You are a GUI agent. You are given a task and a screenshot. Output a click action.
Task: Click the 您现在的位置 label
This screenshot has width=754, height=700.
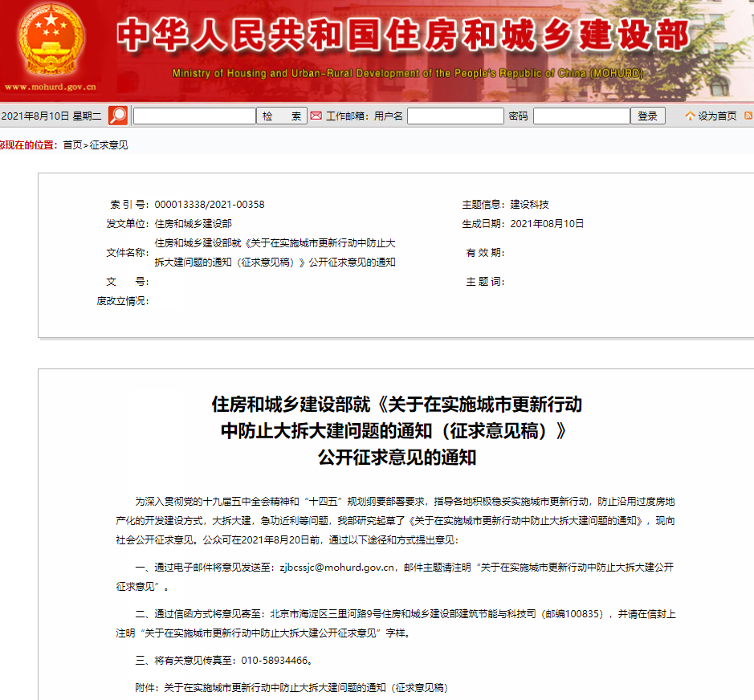pyautogui.click(x=28, y=144)
